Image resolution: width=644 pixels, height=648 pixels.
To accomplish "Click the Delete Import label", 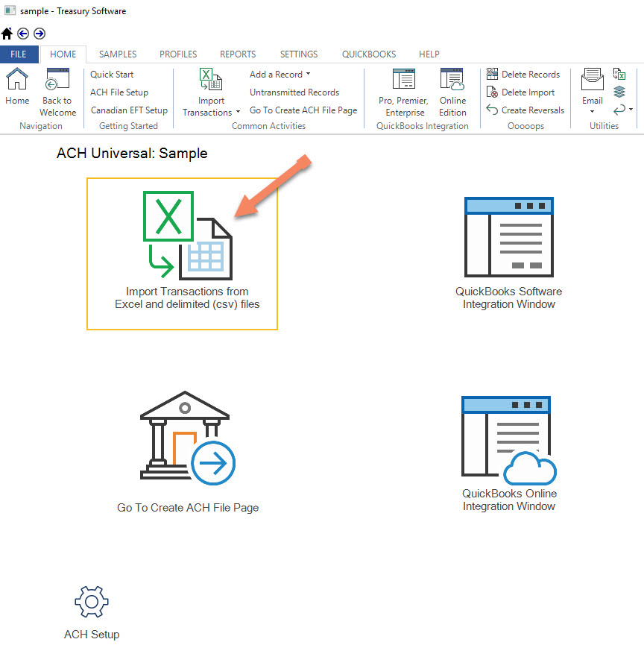I will (528, 92).
